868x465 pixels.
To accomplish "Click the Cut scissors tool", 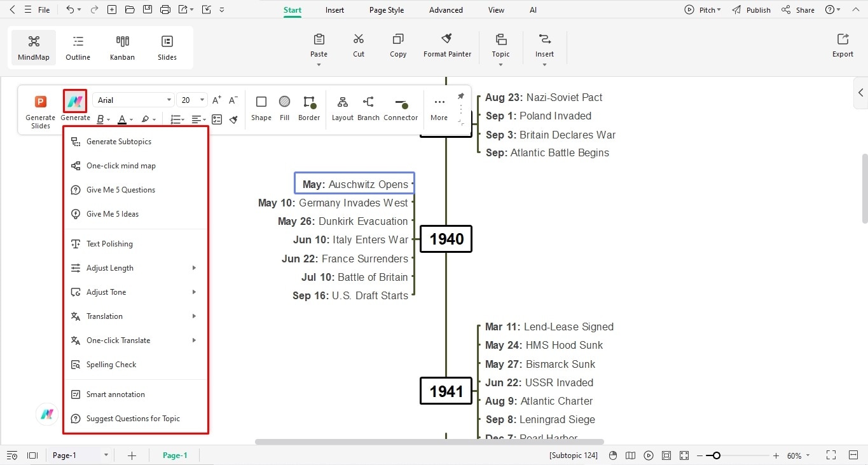I will click(359, 46).
